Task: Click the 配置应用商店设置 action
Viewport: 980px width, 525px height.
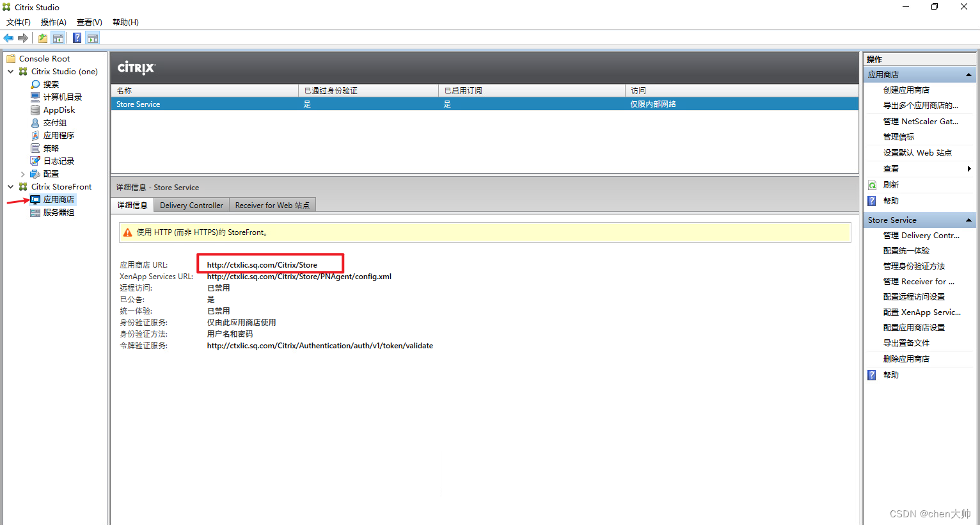Action: [914, 328]
